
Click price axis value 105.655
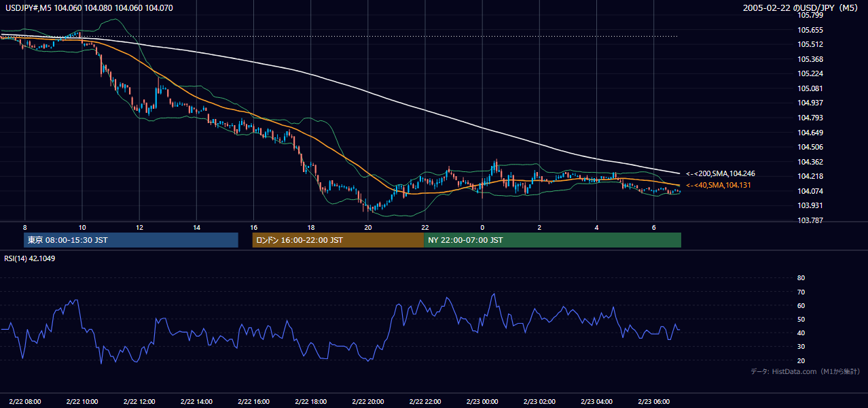(x=810, y=30)
